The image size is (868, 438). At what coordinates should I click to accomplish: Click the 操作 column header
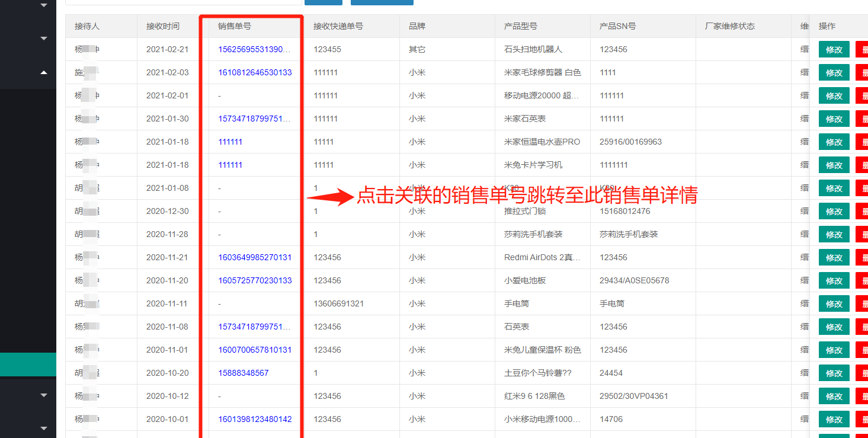[827, 26]
